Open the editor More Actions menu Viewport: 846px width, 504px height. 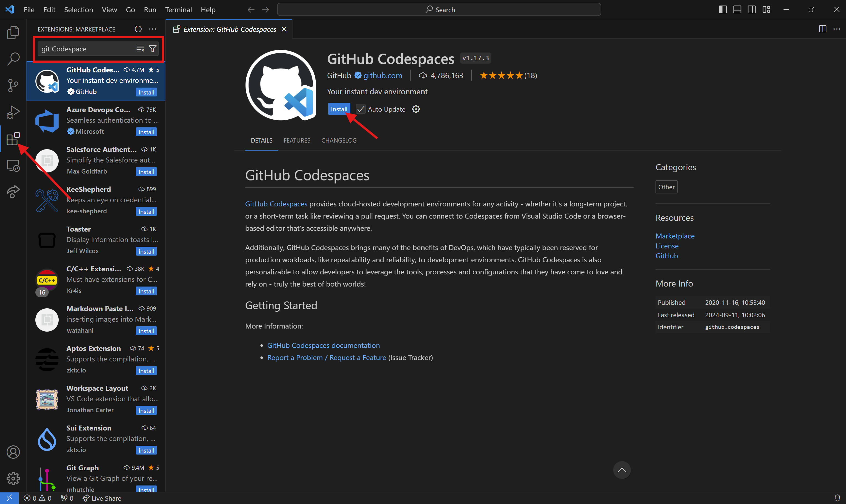tap(837, 29)
